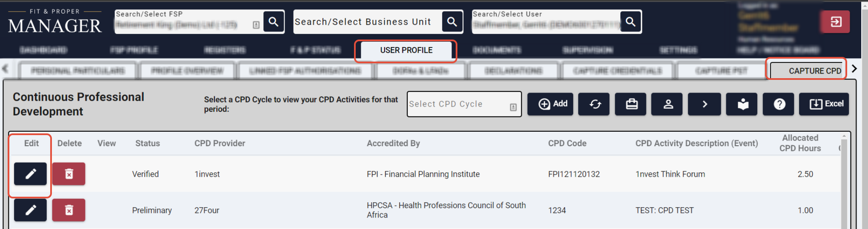Click the Business Unit search magnifier icon
Image resolution: width=868 pixels, height=229 pixels.
[x=452, y=22]
